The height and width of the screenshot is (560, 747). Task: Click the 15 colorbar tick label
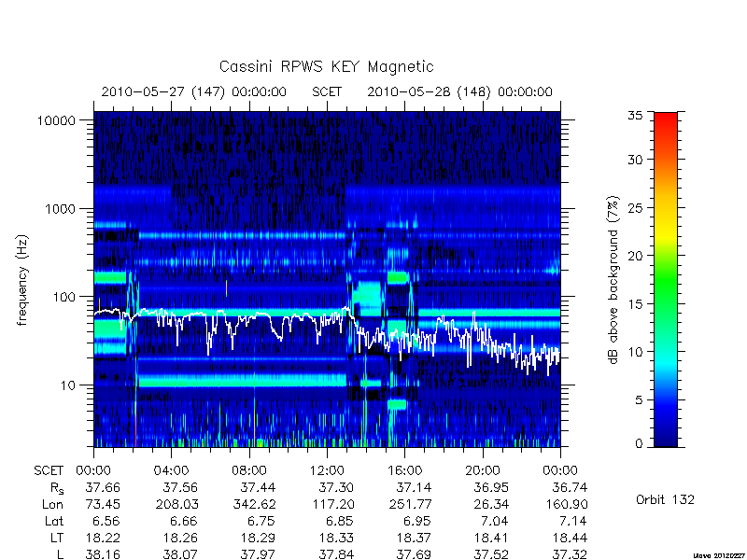(x=635, y=304)
